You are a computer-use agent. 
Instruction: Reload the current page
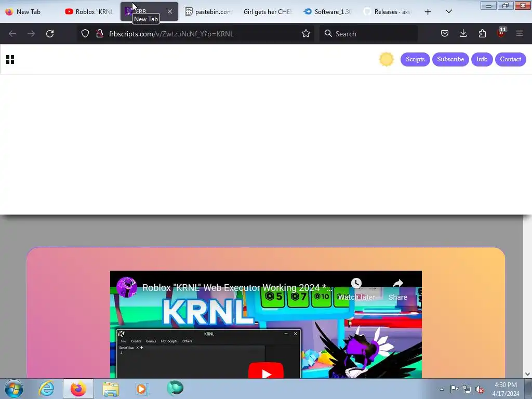tap(50, 34)
